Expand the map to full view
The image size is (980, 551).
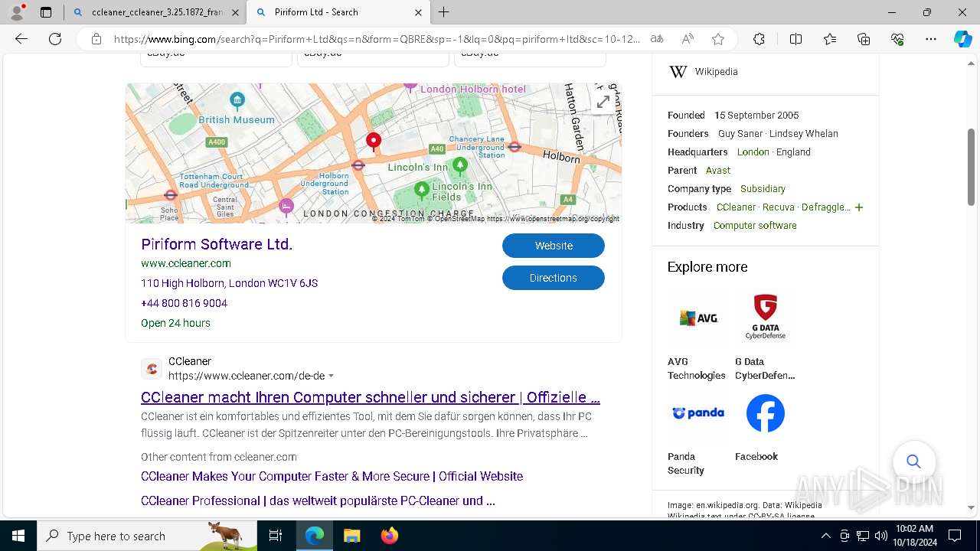pos(603,101)
